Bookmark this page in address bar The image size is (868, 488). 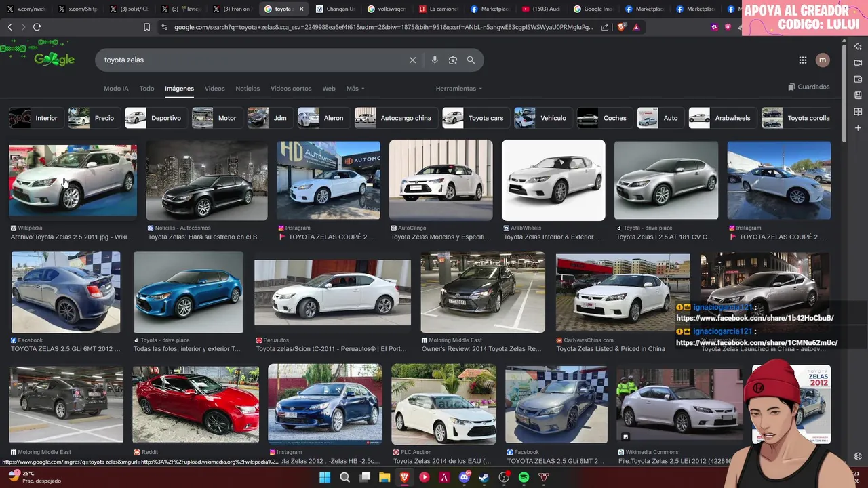click(146, 27)
